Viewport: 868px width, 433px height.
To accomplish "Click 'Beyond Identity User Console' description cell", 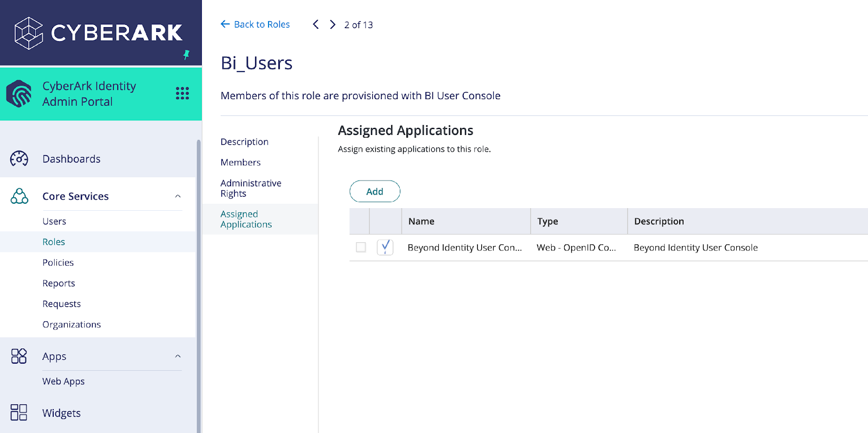I will pyautogui.click(x=695, y=248).
